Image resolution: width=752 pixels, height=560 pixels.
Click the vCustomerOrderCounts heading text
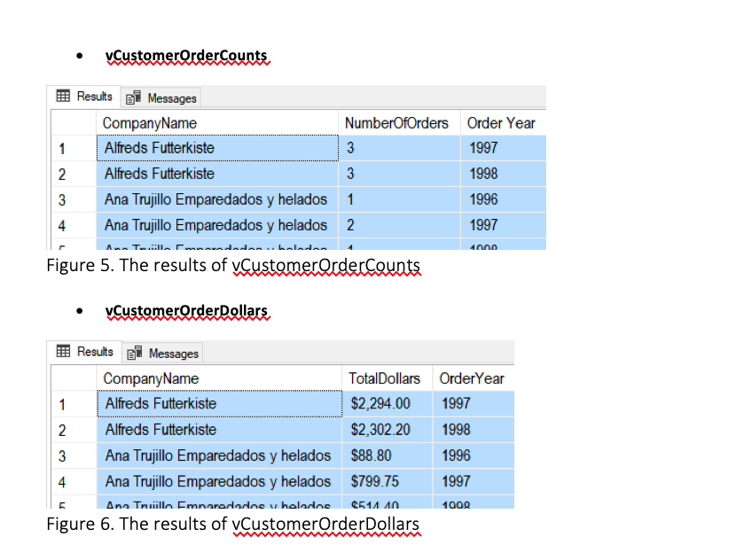(x=186, y=54)
